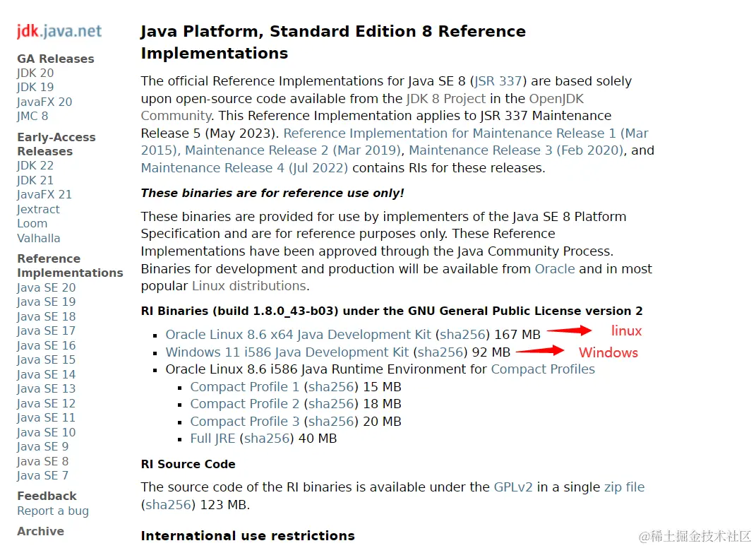Screen dimensions: 756x548
Task: Open the GPLv2 license link
Action: 513,487
